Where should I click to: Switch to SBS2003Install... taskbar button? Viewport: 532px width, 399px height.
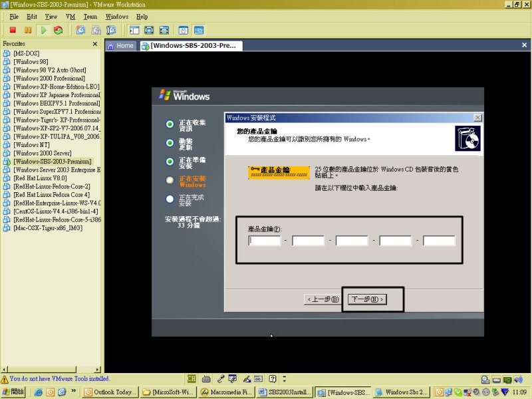[285, 392]
